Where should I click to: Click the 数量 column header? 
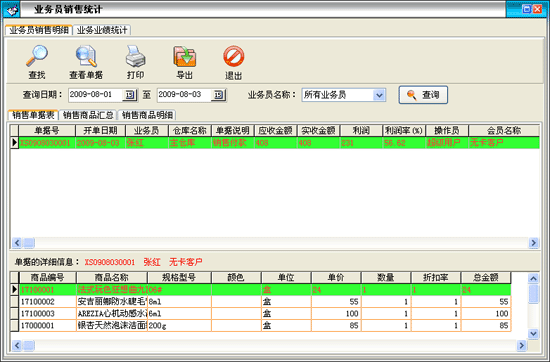[x=386, y=277]
